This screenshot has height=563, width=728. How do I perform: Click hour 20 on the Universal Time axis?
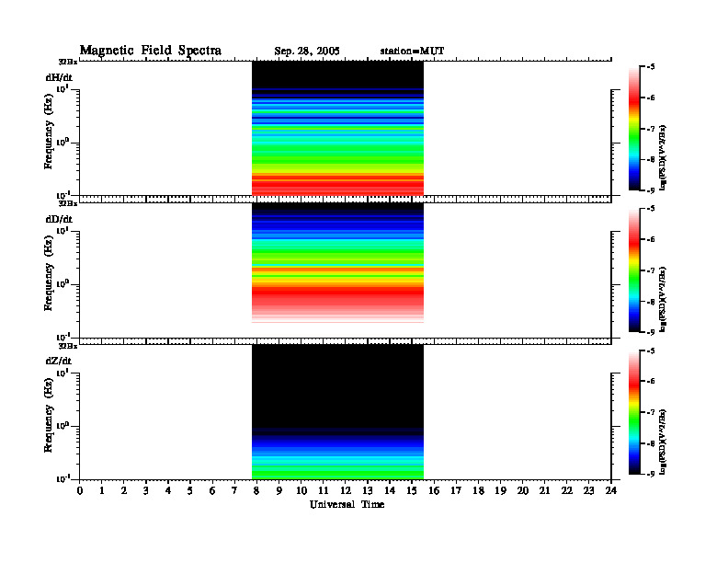pos(522,491)
